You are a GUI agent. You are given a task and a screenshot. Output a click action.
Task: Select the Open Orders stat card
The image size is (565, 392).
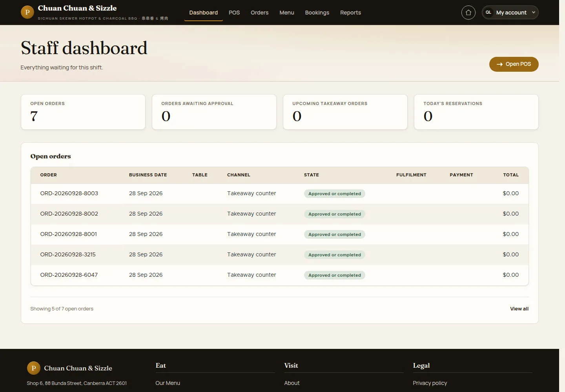click(x=83, y=112)
